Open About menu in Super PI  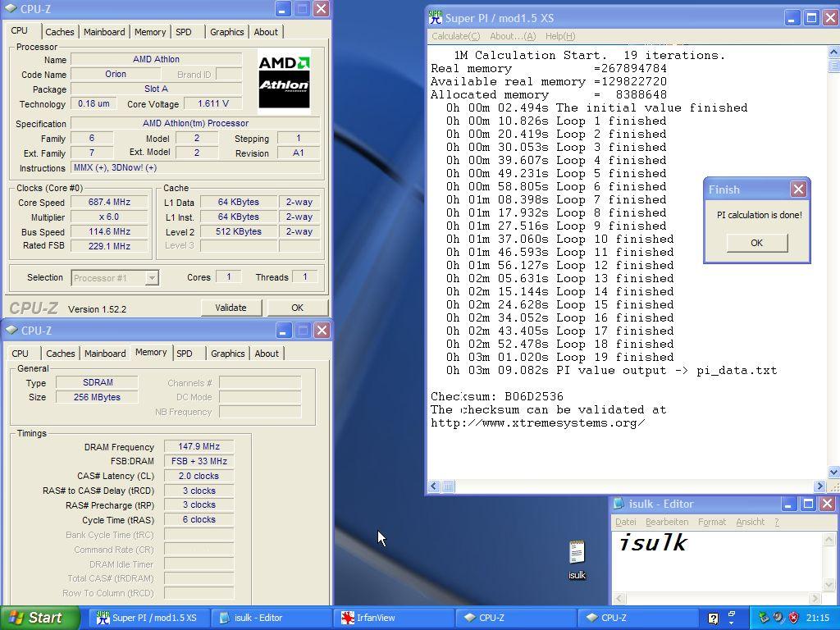tap(513, 36)
